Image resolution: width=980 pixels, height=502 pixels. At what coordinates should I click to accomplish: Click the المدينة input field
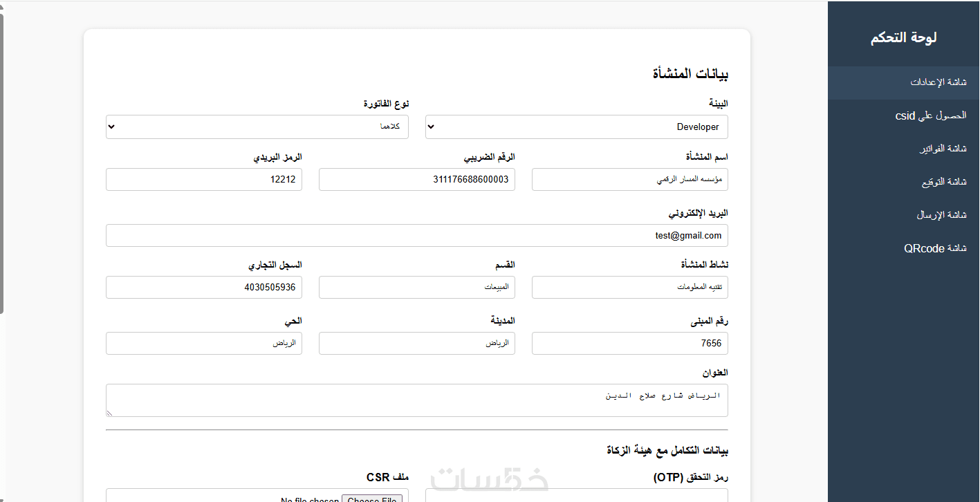(x=417, y=343)
